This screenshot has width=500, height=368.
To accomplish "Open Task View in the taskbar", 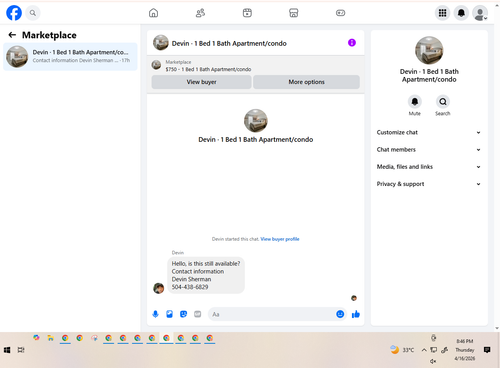I will click(21, 350).
